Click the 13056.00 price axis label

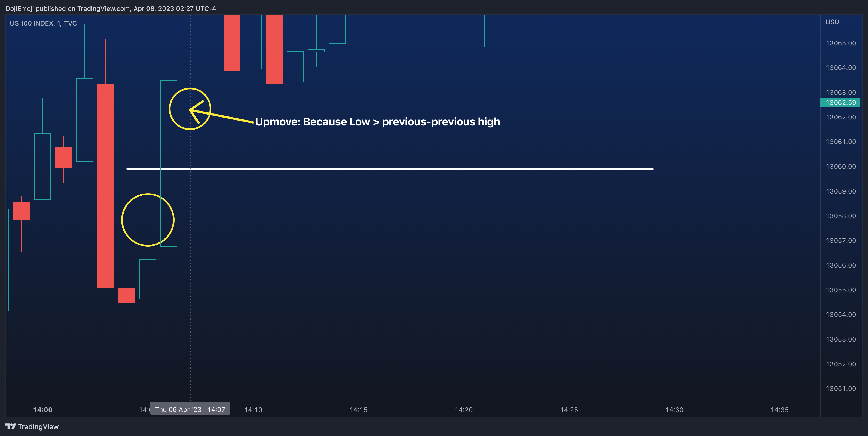[x=841, y=265]
